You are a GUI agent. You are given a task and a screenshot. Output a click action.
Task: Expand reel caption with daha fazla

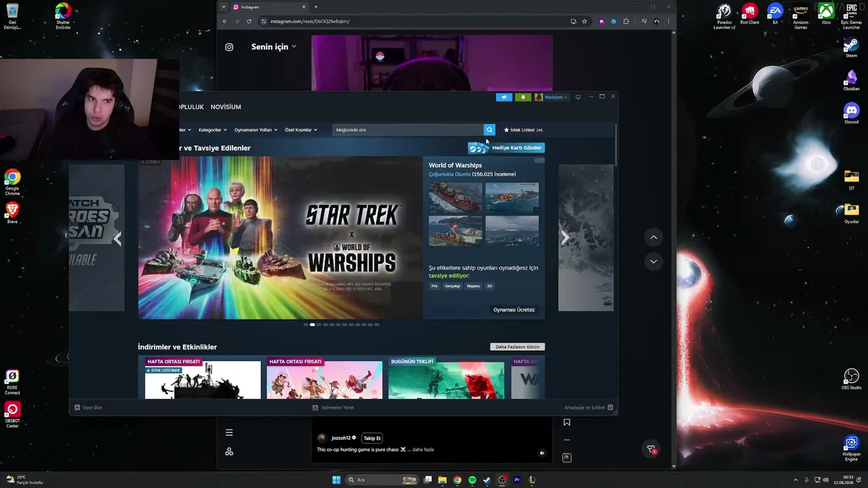(423, 449)
